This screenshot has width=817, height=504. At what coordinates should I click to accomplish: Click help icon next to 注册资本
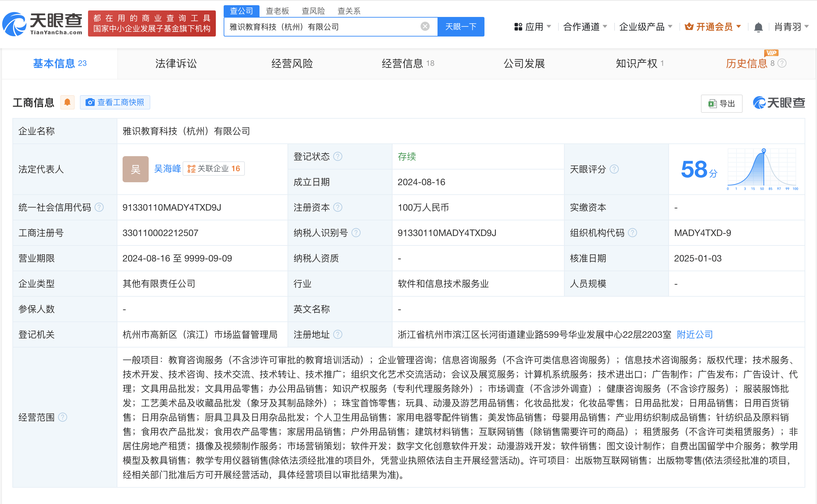point(338,207)
